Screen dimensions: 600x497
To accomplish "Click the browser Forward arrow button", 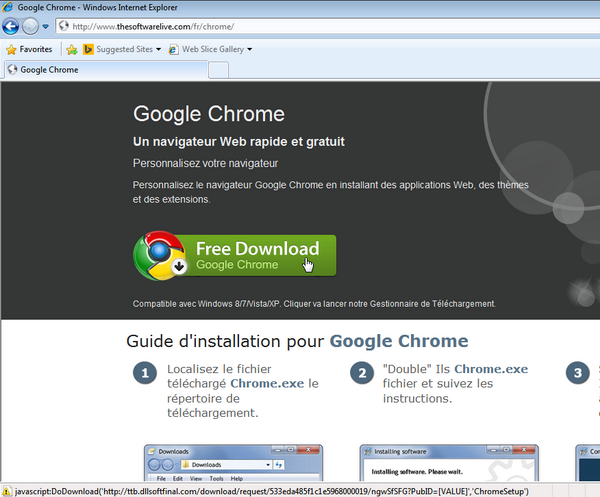I will (x=30, y=26).
